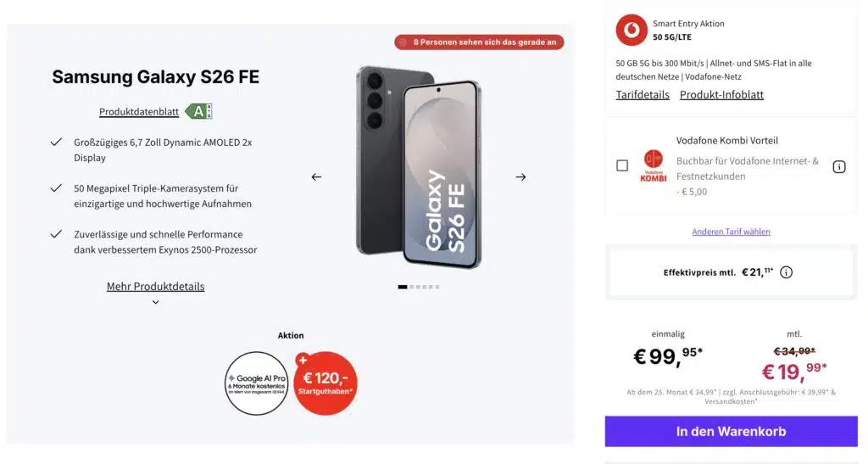Screen dimensions: 868x464
Task: Open Vodafone Kombi Vorteil info icon
Action: 839,166
